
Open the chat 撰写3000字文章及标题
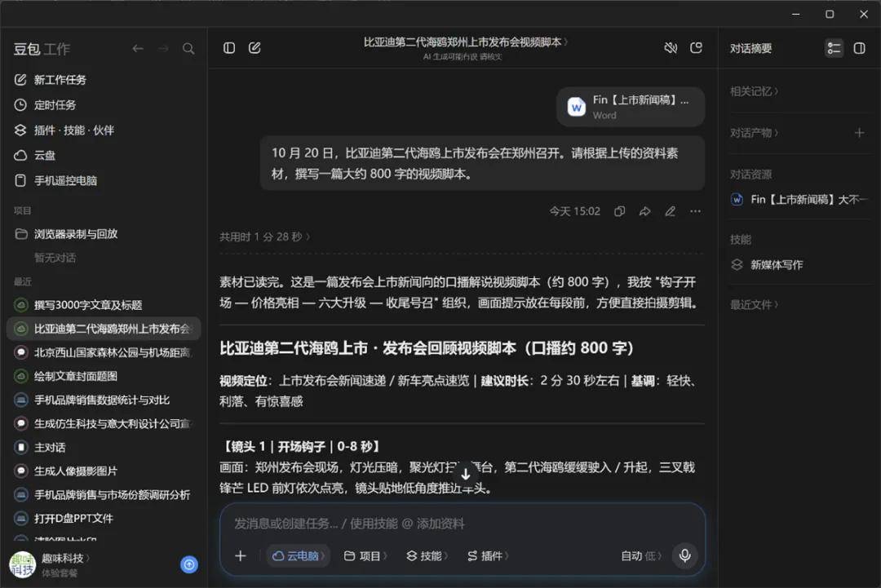pyautogui.click(x=104, y=305)
